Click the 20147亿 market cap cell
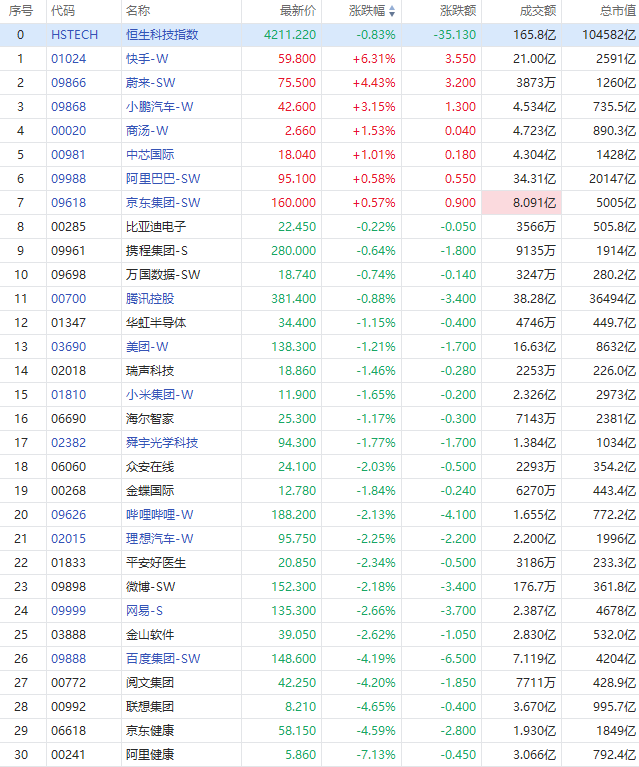Viewport: 639px width, 767px height. pyautogui.click(x=613, y=179)
